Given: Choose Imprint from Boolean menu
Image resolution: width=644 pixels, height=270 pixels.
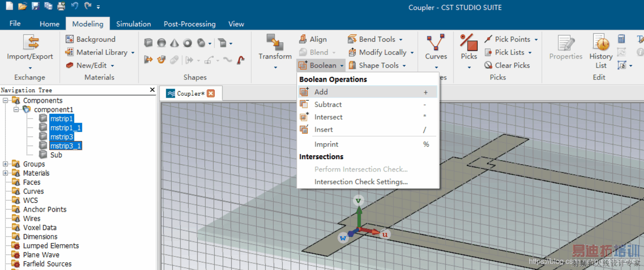Looking at the screenshot, I should pyautogui.click(x=368, y=144).
